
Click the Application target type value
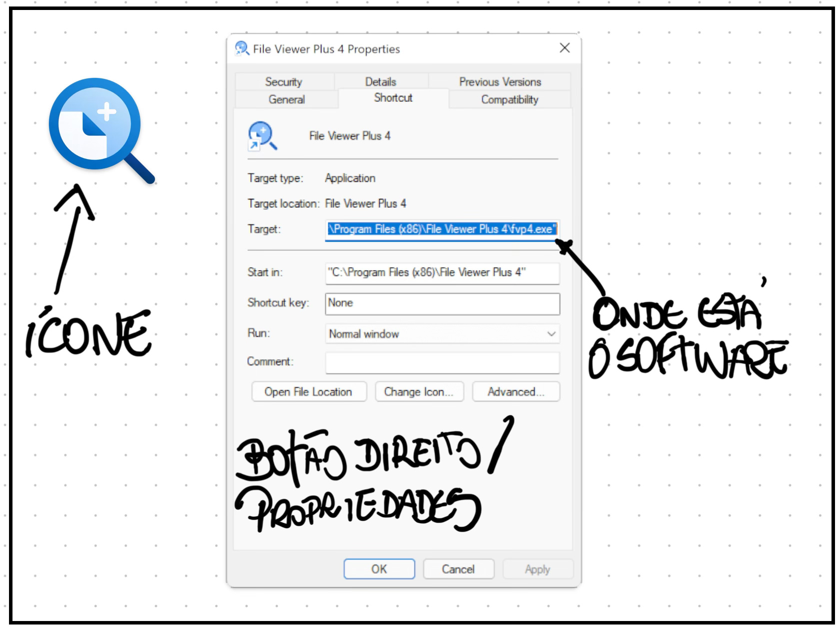350,178
